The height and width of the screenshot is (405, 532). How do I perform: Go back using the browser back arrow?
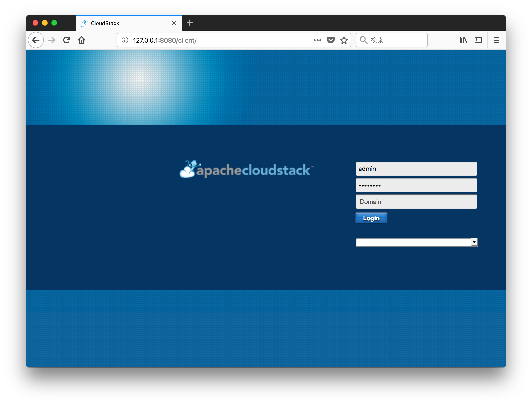(36, 40)
